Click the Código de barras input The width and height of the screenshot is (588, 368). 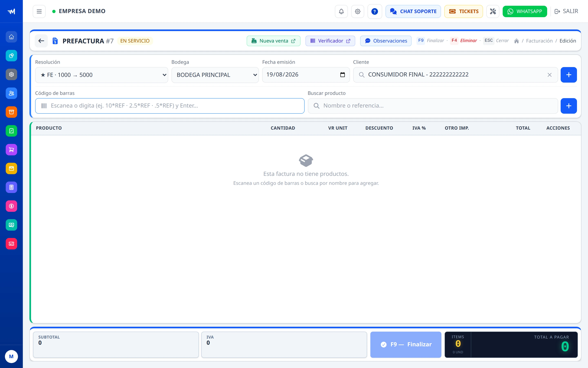pyautogui.click(x=170, y=106)
